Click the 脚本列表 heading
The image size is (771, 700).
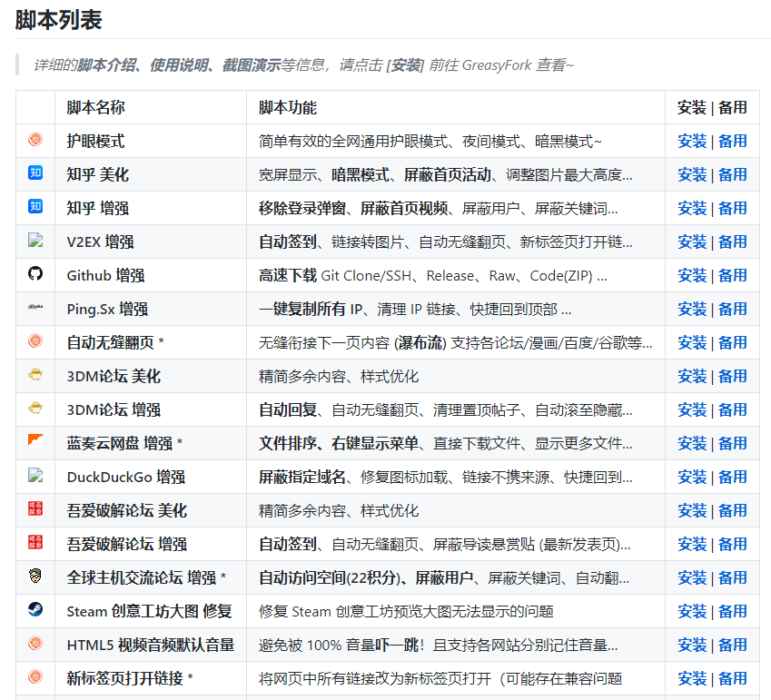click(59, 20)
